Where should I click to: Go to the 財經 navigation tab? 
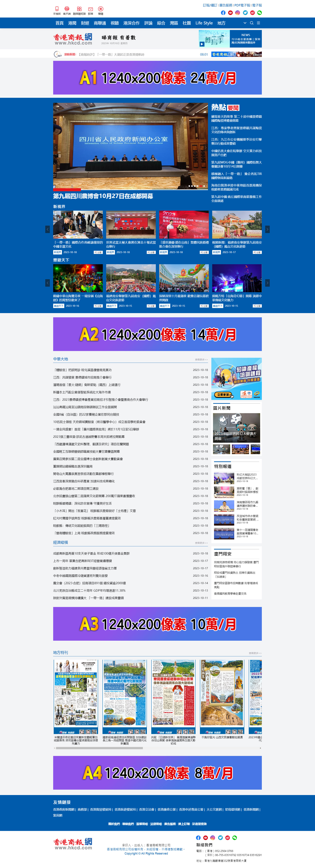[85, 23]
